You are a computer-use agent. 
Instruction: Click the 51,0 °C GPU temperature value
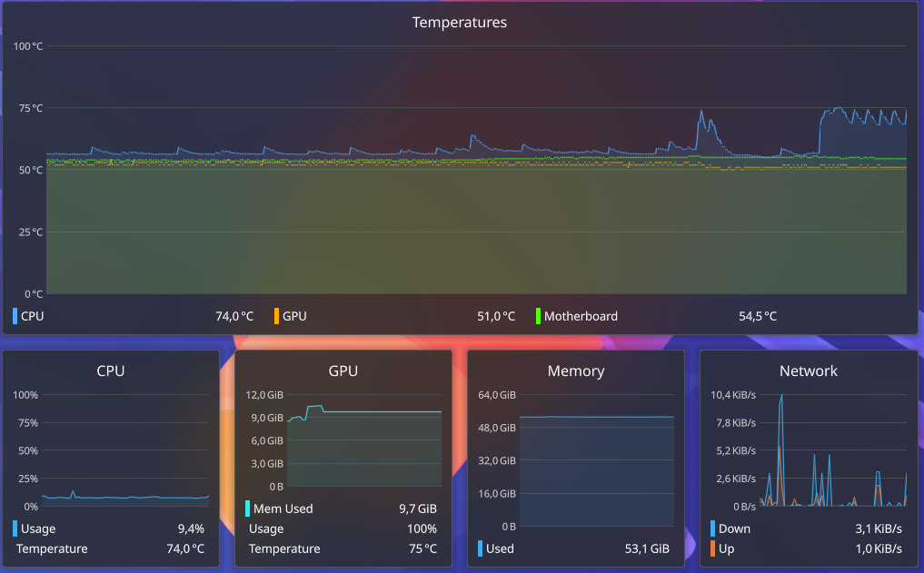click(x=496, y=316)
